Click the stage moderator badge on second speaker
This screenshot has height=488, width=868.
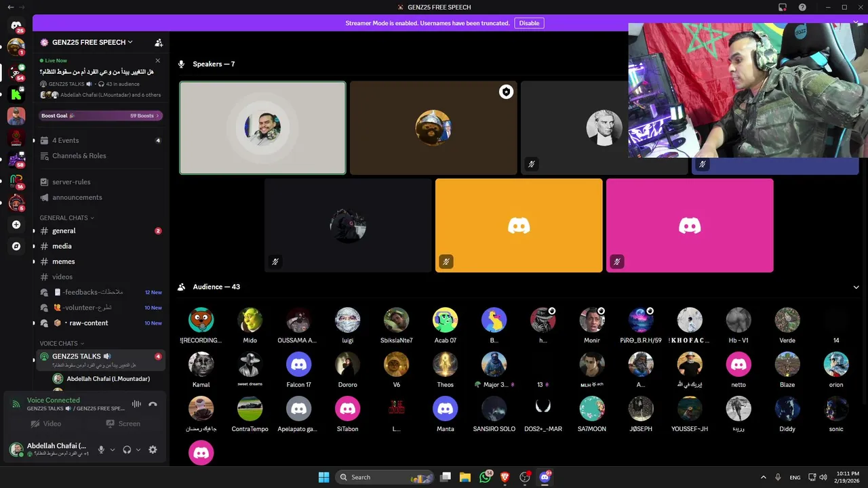(506, 91)
